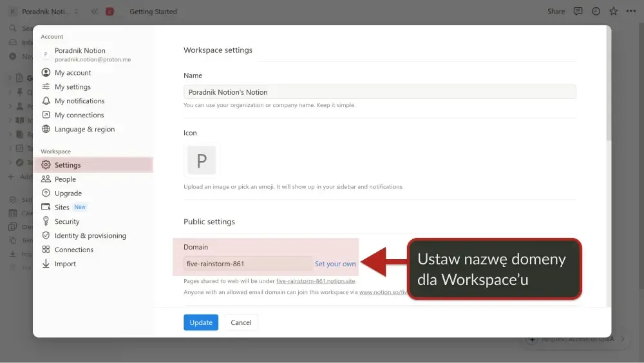
Task: Open page history clock icon
Action: click(x=596, y=11)
